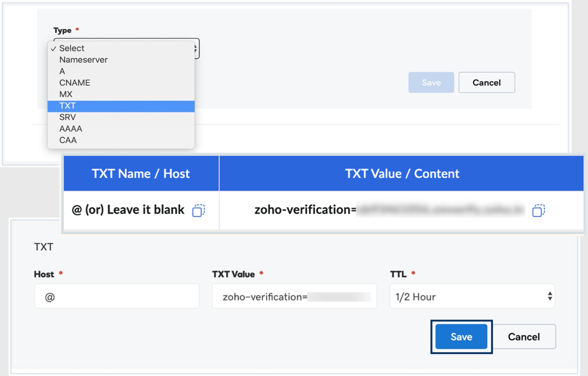Select A record type option

(121, 71)
